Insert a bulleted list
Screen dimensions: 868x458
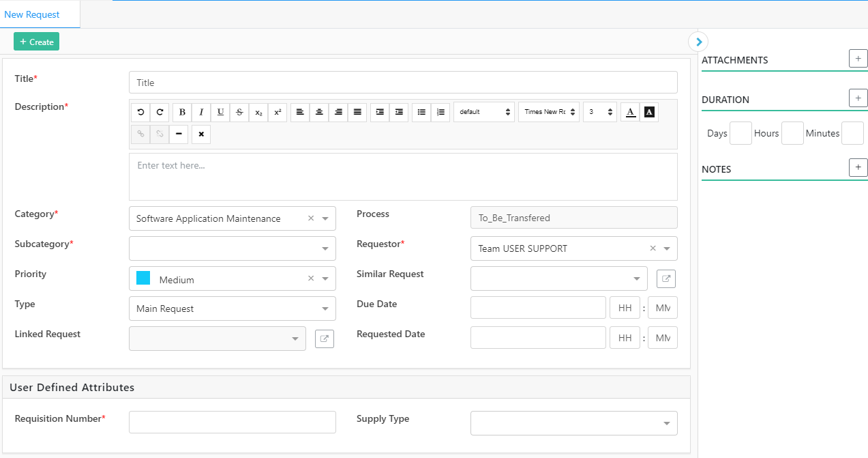pos(421,112)
